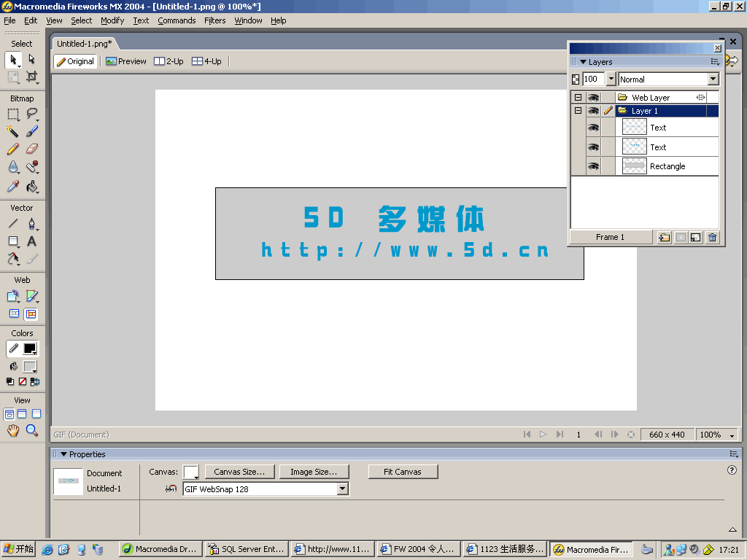This screenshot has width=747, height=560.
Task: Select the Marquee tool
Action: [13, 114]
